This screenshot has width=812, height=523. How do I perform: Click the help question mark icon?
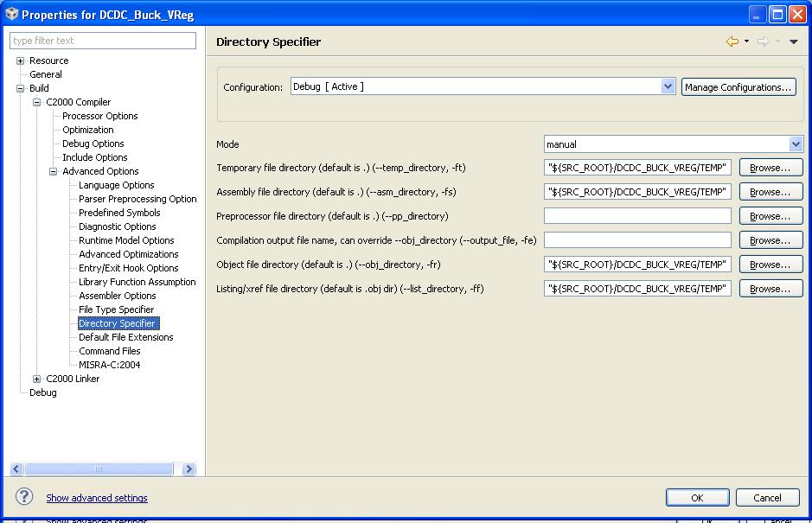click(24, 496)
